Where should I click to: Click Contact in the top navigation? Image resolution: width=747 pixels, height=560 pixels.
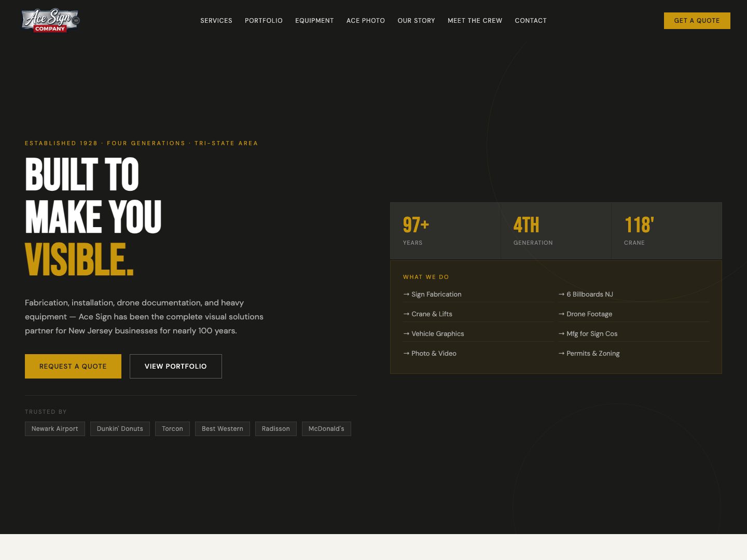tap(531, 21)
